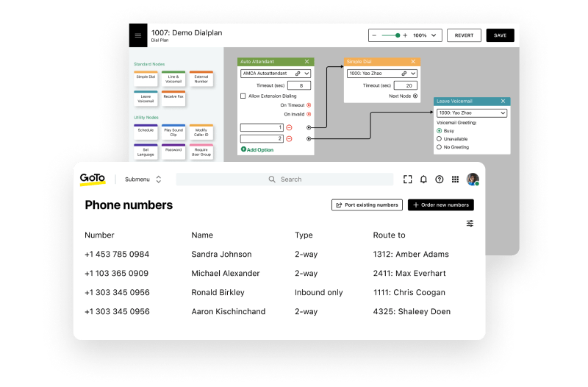This screenshot has height=387, width=588.
Task: Adjust the zoom slider handle
Action: (398, 35)
